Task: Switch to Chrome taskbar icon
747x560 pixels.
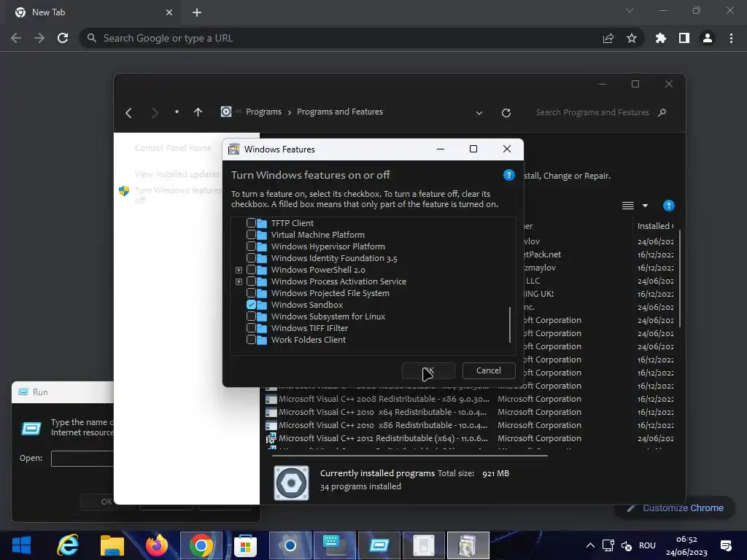Action: (201, 545)
